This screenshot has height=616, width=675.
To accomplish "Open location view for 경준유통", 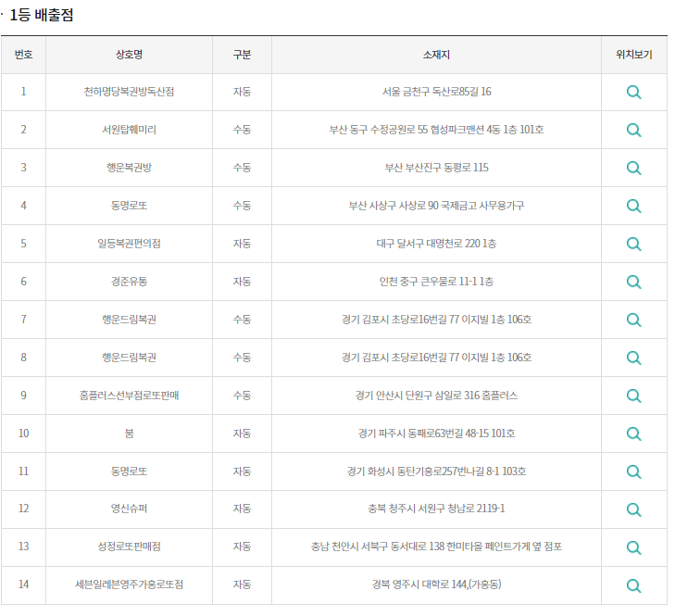I will click(x=633, y=282).
